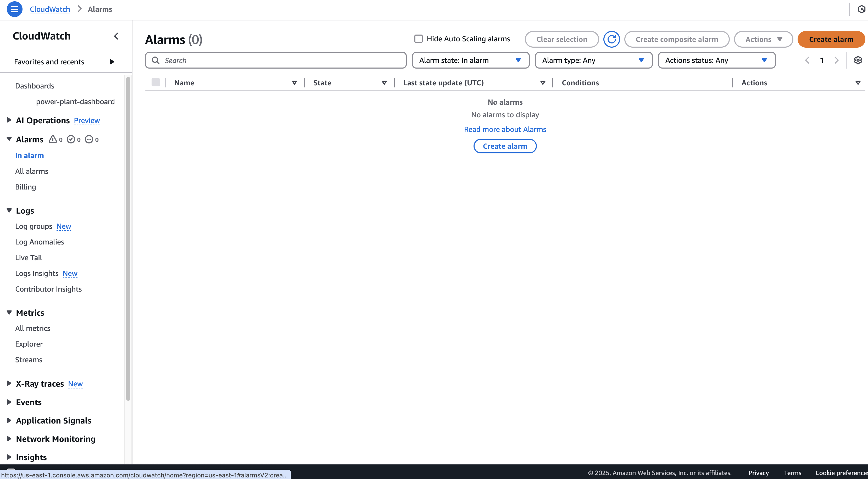
Task: Click the Clear selection button
Action: tap(562, 40)
